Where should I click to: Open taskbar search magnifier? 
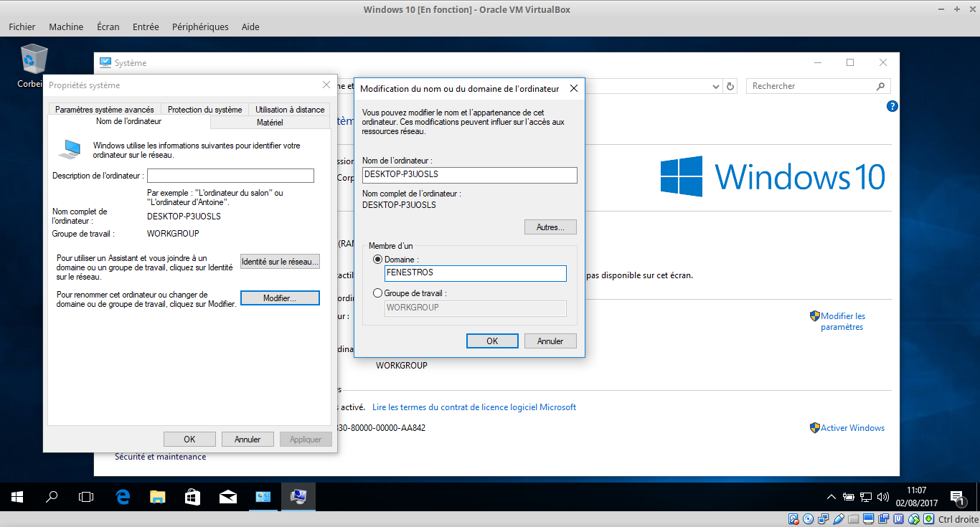coord(52,496)
